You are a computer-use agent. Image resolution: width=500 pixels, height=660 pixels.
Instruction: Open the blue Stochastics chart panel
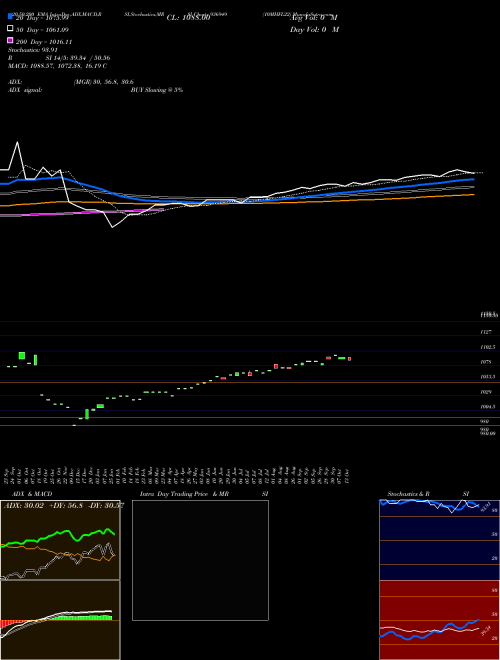pos(439,540)
